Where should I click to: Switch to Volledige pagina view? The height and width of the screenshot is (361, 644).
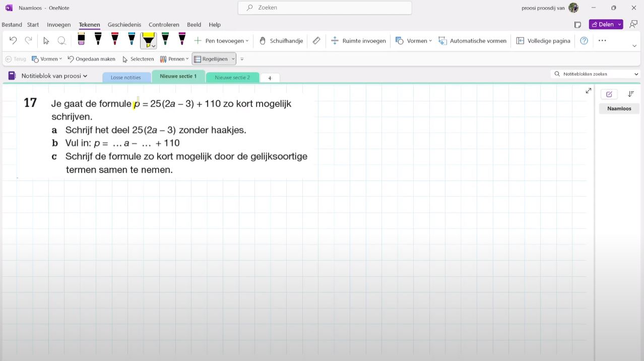[x=543, y=41]
